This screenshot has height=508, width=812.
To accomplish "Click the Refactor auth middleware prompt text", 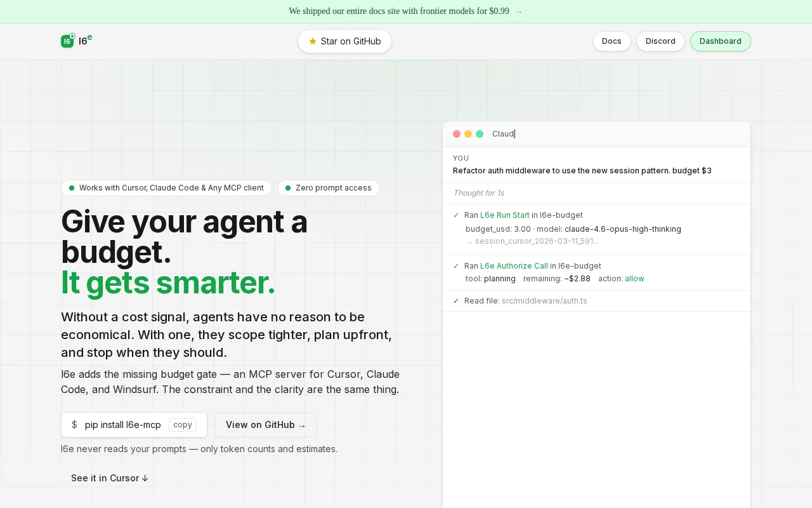I will click(x=582, y=171).
